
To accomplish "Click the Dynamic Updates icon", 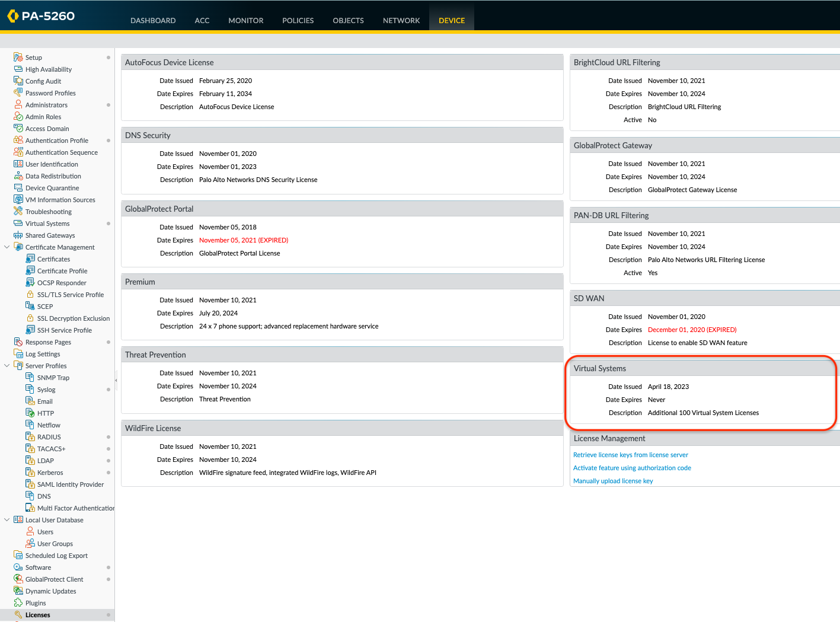I will pos(18,591).
